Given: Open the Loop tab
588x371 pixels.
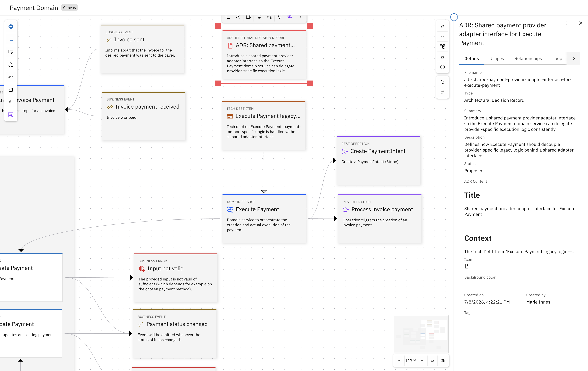Looking at the screenshot, I should pos(557,58).
